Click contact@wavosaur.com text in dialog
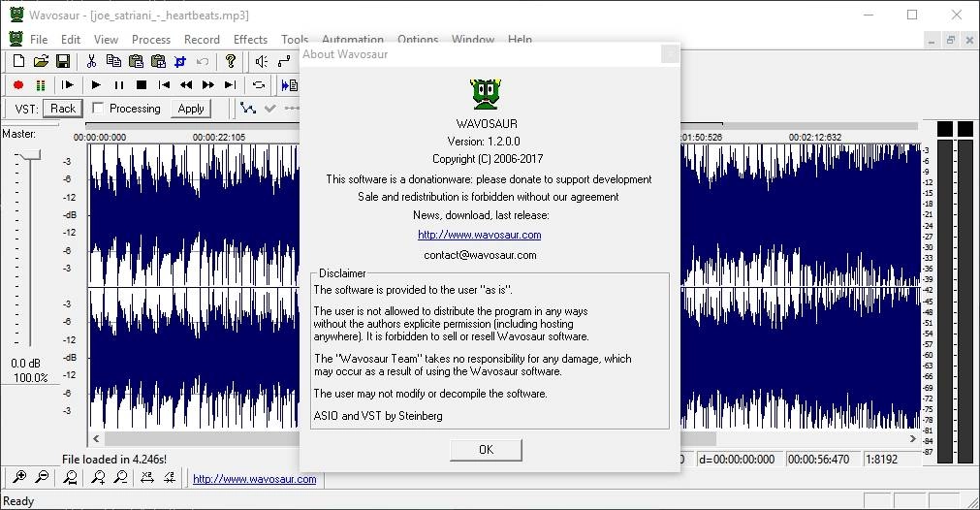The height and width of the screenshot is (510, 980). pyautogui.click(x=480, y=255)
